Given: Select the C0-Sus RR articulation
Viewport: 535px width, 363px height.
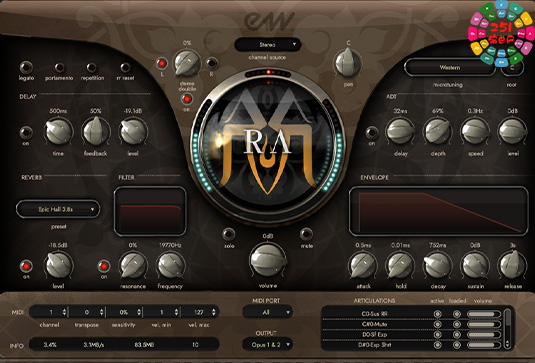Looking at the screenshot, I should click(x=374, y=314).
